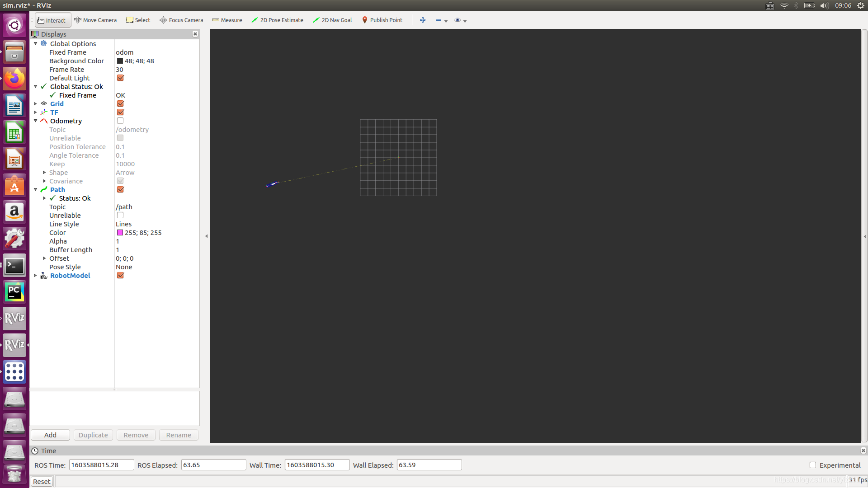Pick the Measure tool
The height and width of the screenshot is (488, 868).
227,20
